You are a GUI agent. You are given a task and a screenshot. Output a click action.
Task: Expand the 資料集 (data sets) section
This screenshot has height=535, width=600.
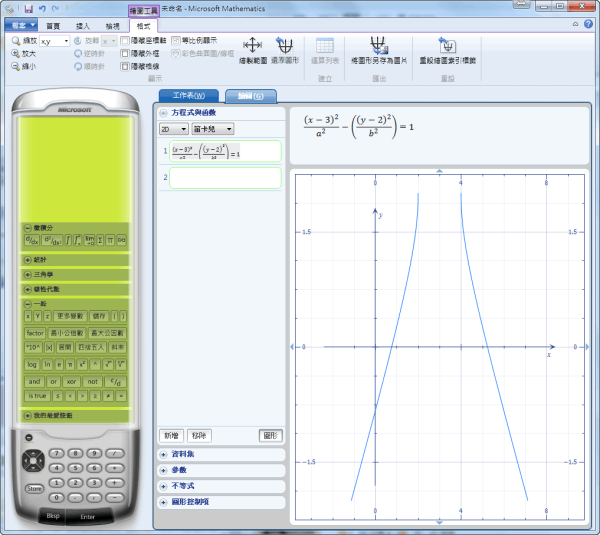[163, 453]
